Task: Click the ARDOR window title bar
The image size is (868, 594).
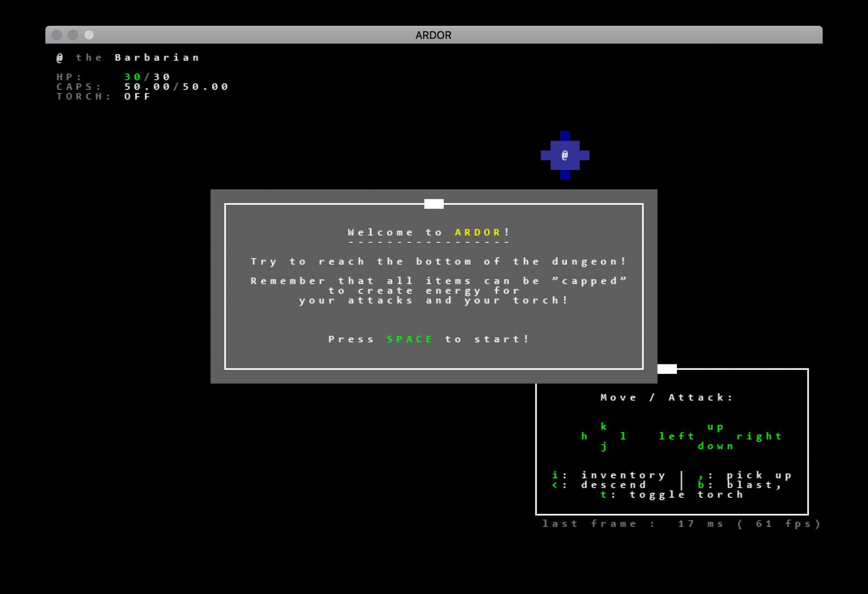Action: coord(434,35)
